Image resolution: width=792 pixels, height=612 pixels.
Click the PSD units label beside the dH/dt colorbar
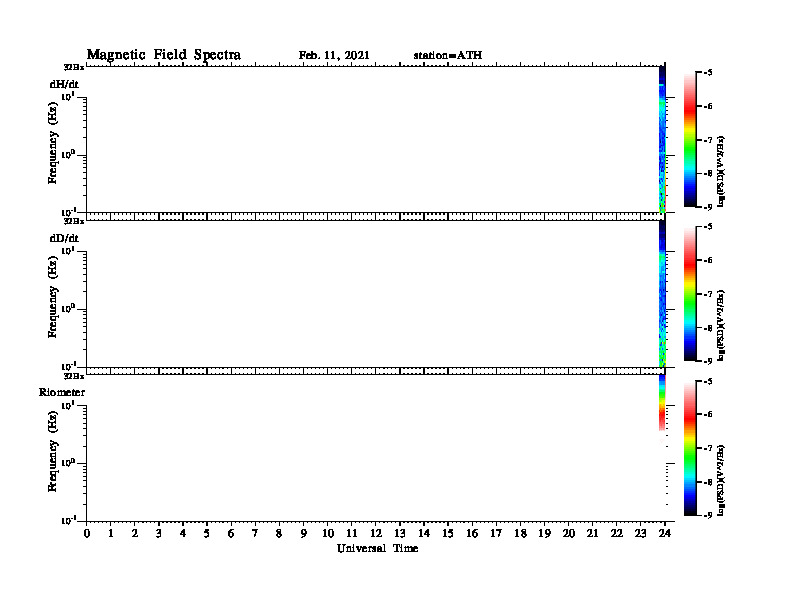click(721, 171)
